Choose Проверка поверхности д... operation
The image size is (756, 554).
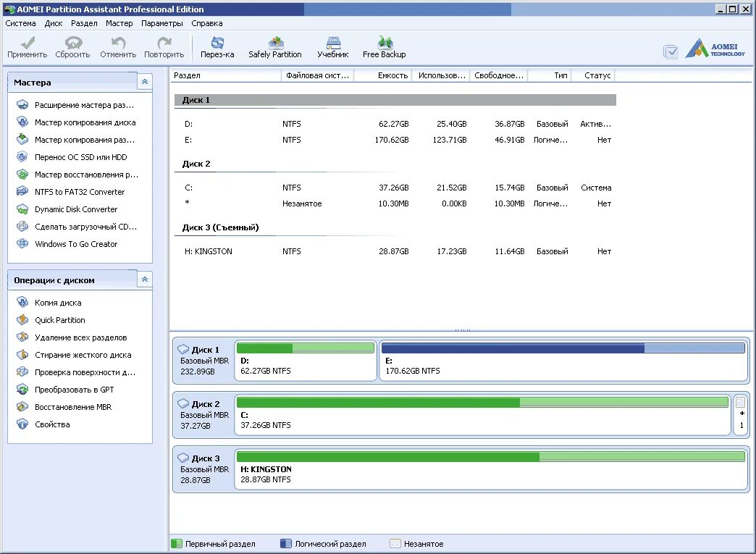tap(76, 372)
